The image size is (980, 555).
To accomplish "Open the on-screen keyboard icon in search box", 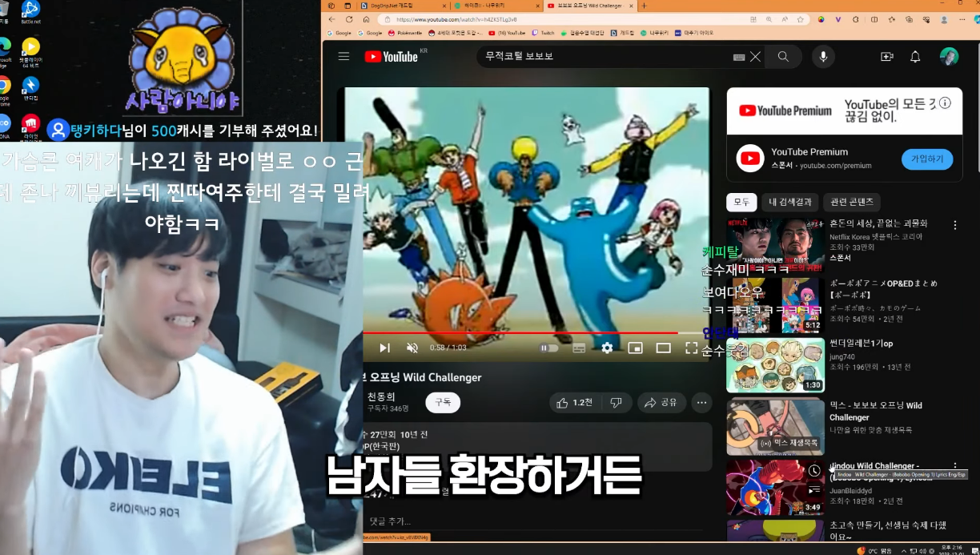I will click(739, 57).
